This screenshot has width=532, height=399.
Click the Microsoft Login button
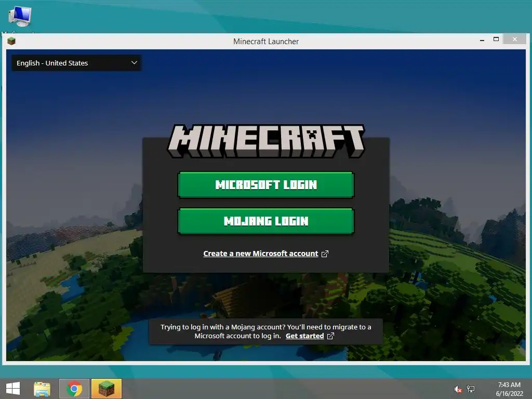(265, 185)
